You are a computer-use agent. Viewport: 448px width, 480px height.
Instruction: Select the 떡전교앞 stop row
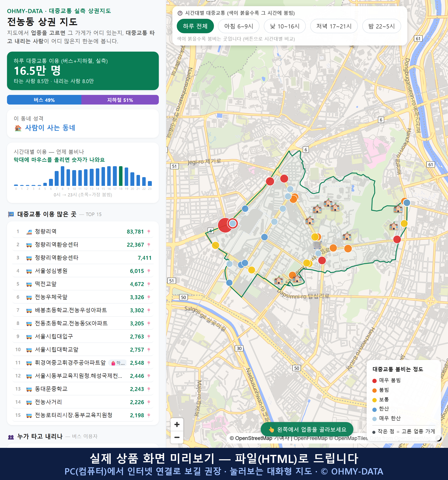83,284
